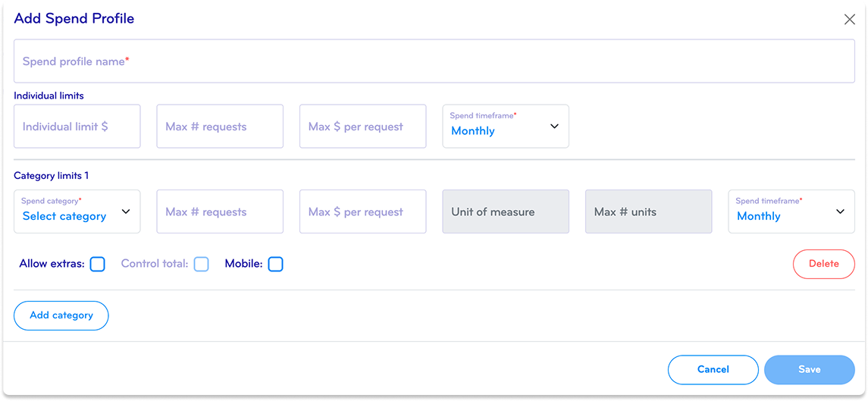
Task: Tick the Control total checkbox
Action: pyautogui.click(x=202, y=265)
